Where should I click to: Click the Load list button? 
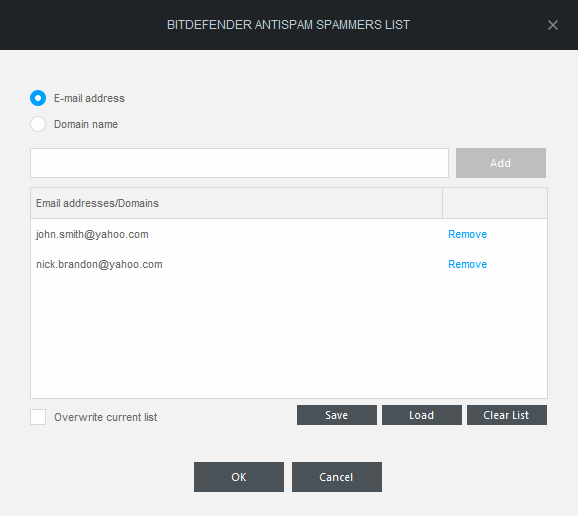[422, 415]
